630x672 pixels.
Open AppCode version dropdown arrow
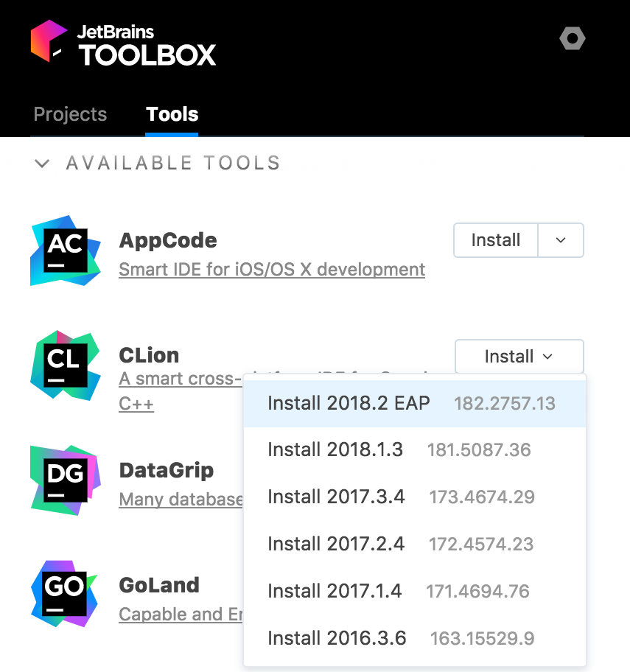click(561, 240)
